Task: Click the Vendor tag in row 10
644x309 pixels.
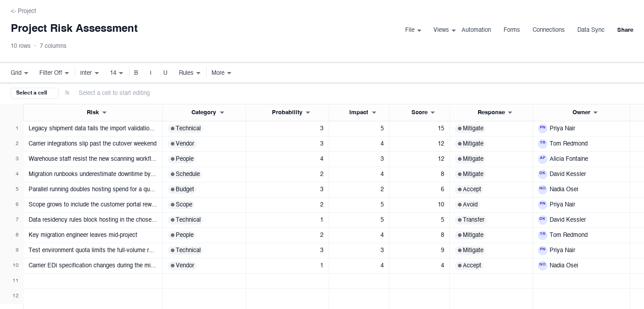Action: point(182,266)
